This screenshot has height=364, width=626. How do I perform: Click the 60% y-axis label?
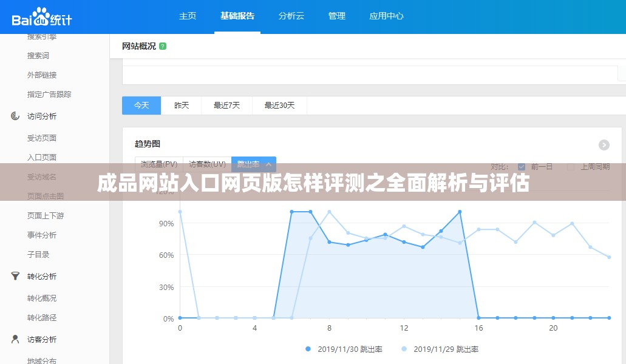click(166, 255)
